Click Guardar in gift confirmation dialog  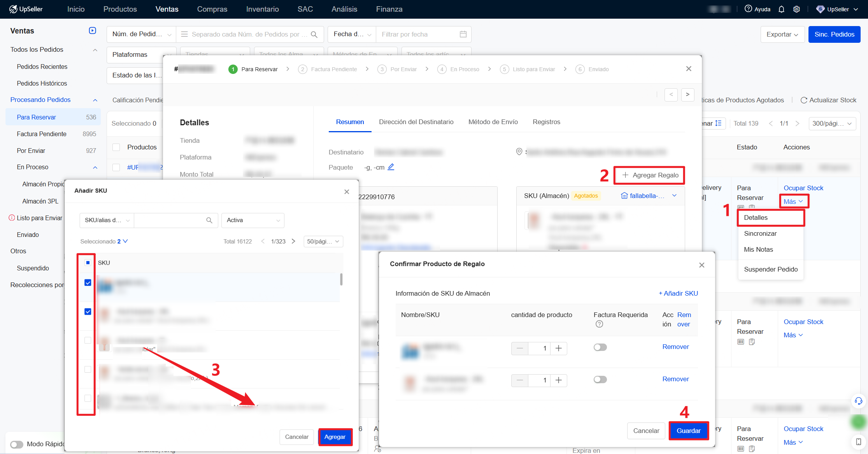point(688,431)
